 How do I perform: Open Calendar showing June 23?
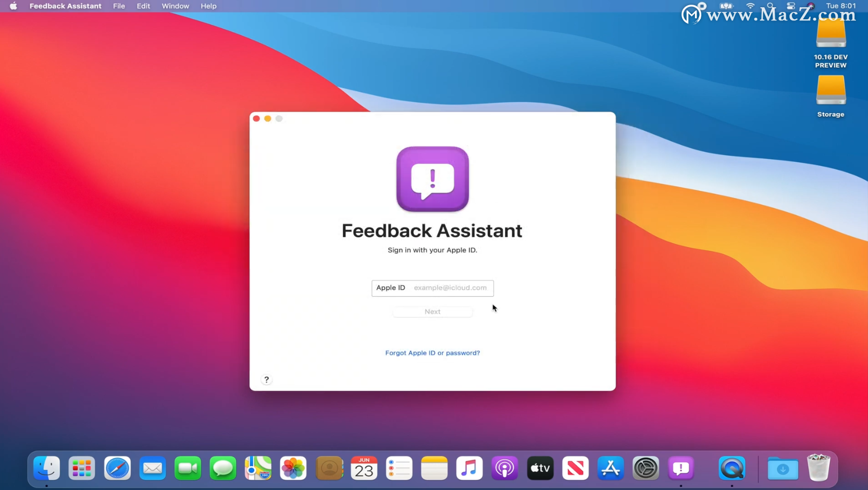pyautogui.click(x=364, y=468)
